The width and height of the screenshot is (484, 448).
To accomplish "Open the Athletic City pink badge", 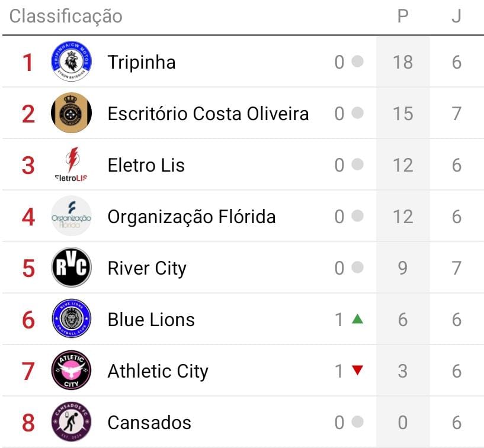I will pyautogui.click(x=71, y=370).
